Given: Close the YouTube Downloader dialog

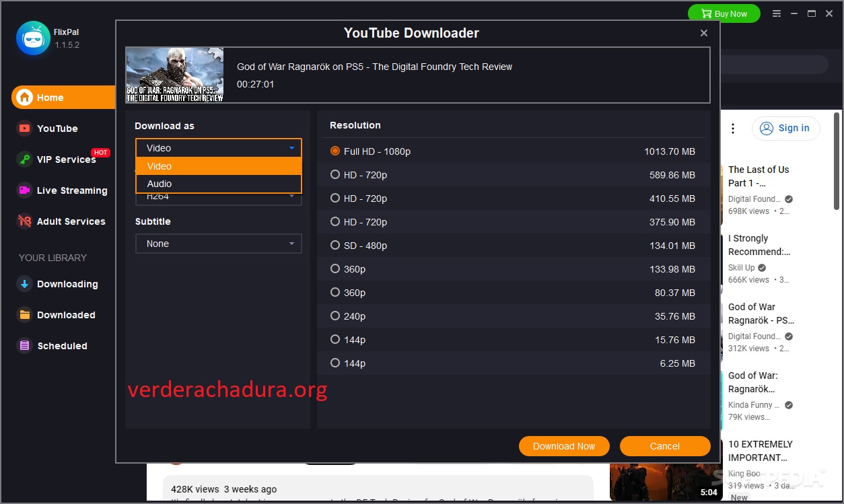Looking at the screenshot, I should (x=704, y=33).
